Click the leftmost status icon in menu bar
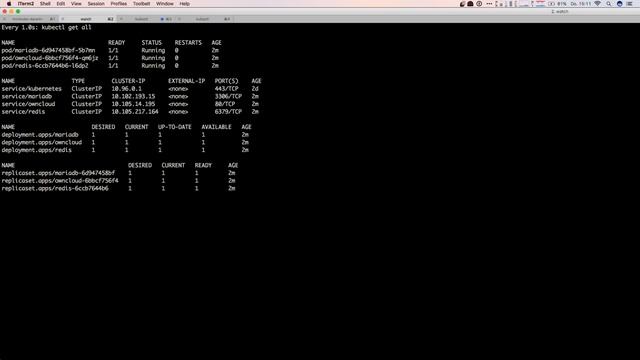 tap(462, 4)
